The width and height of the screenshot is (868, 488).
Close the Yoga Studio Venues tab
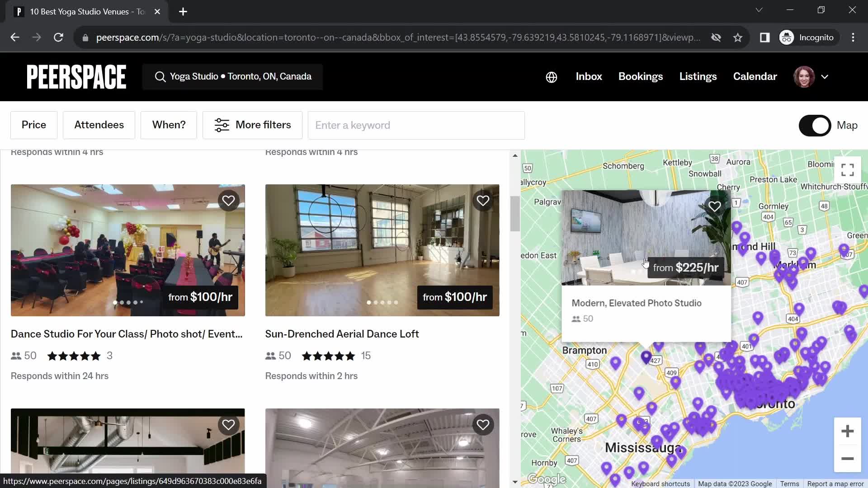(x=157, y=12)
